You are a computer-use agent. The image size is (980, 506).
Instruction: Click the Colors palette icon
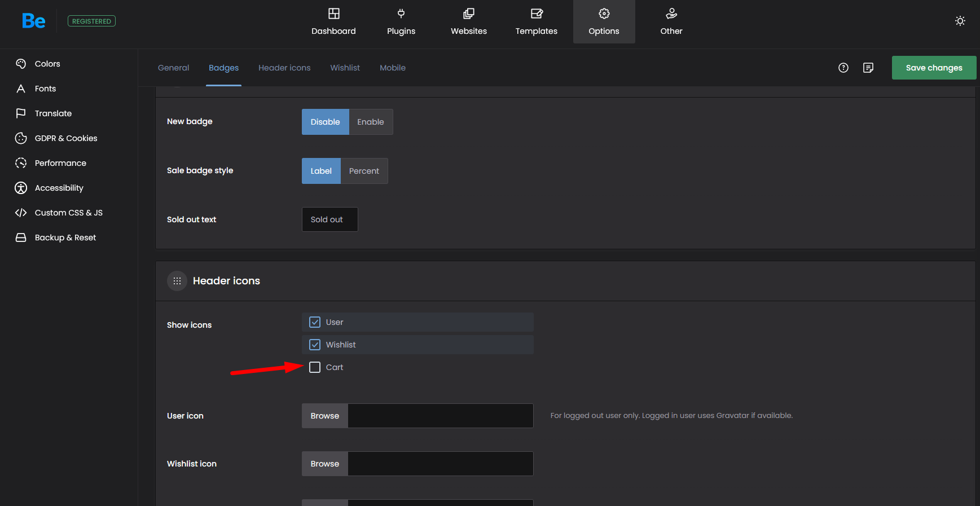tap(21, 64)
